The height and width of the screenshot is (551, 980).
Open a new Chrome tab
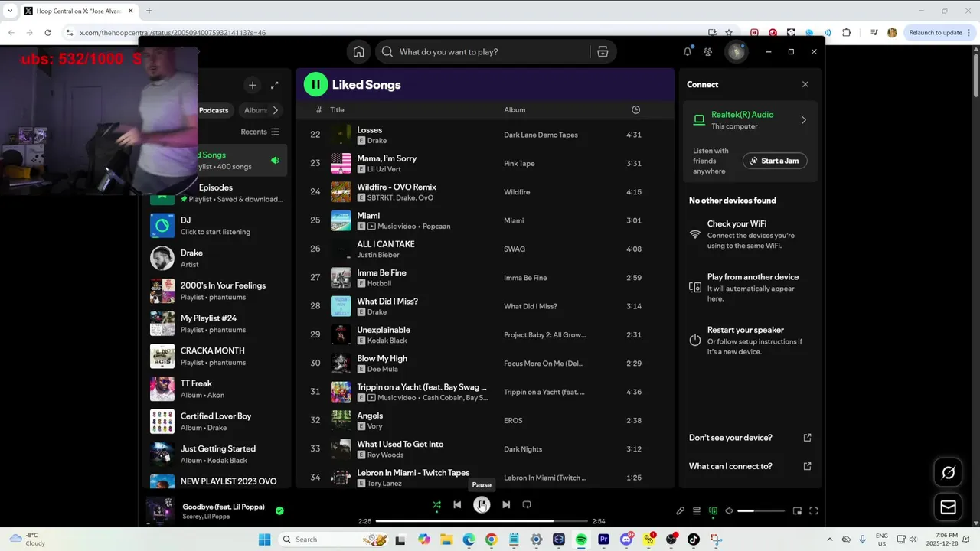click(149, 11)
